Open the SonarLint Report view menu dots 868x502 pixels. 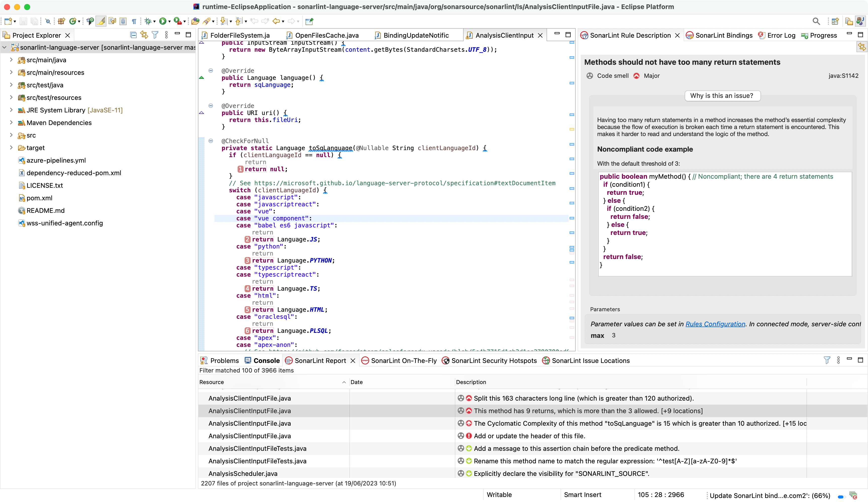(838, 360)
